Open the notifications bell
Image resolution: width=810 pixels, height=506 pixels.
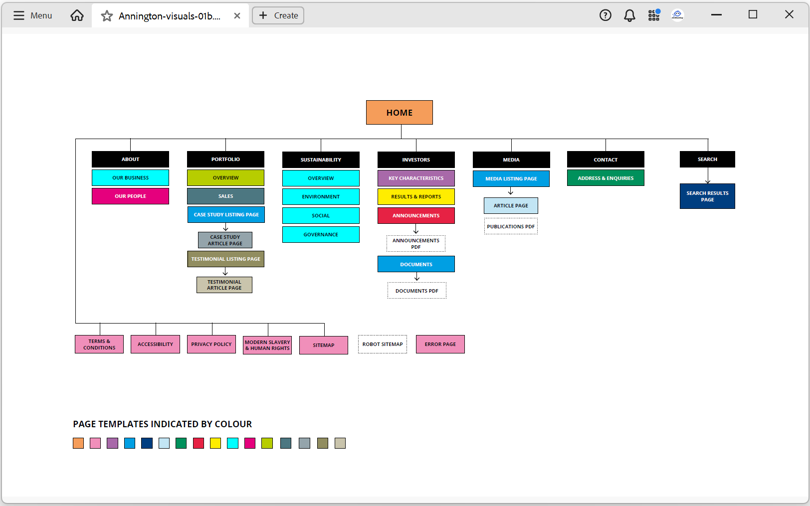pos(629,16)
